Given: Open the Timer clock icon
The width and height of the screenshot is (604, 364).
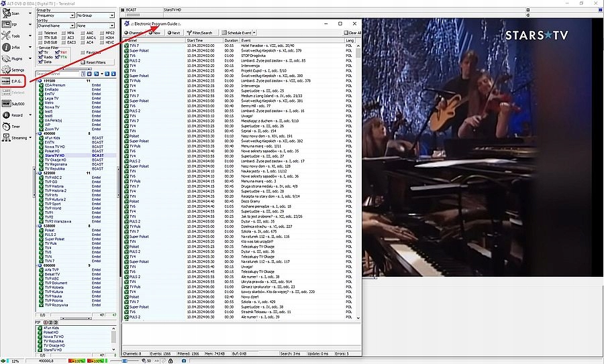Looking at the screenshot, I should (7, 126).
